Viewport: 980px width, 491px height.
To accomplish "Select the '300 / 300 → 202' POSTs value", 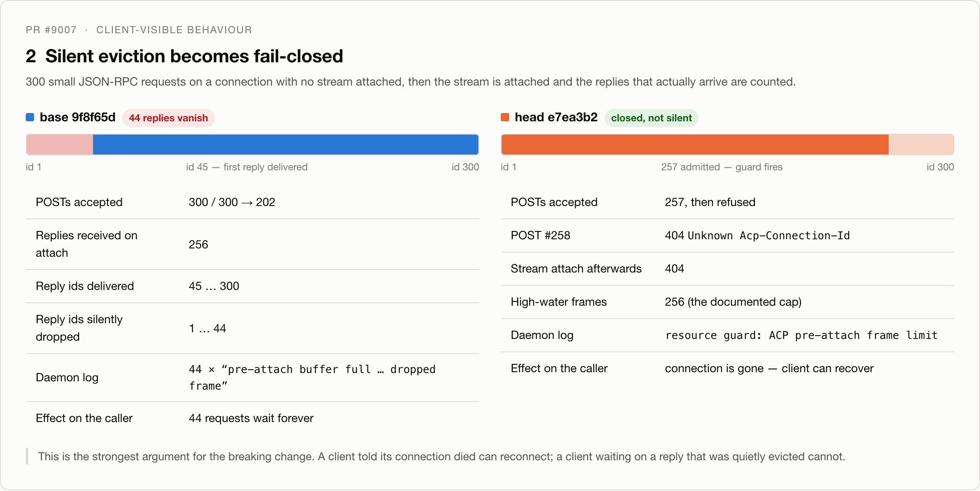I will pyautogui.click(x=232, y=202).
